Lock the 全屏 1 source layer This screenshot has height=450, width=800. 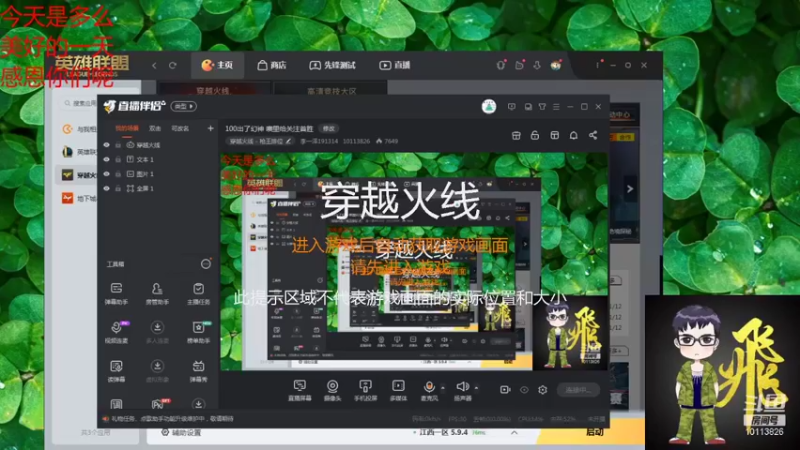pos(118,188)
